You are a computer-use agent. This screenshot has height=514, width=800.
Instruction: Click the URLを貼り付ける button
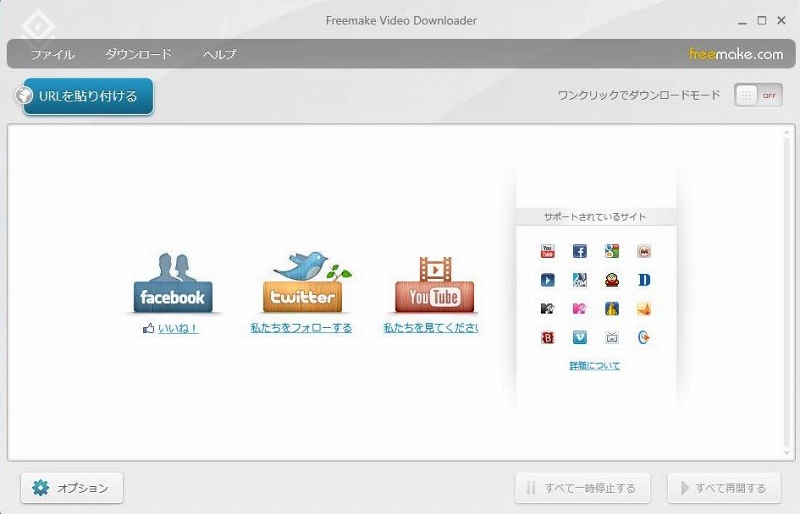tap(88, 96)
